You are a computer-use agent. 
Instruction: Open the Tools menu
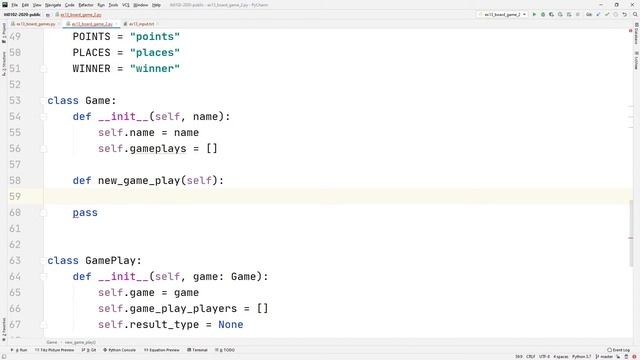point(113,5)
